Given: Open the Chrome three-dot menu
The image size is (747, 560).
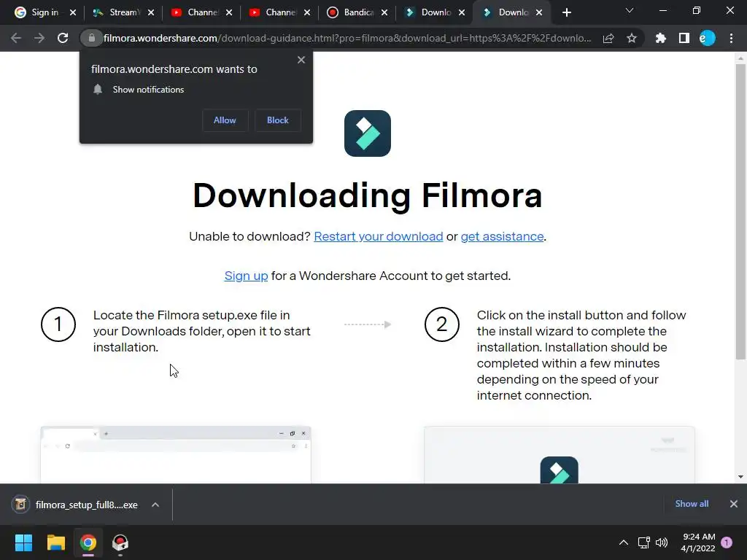Looking at the screenshot, I should click(x=731, y=38).
